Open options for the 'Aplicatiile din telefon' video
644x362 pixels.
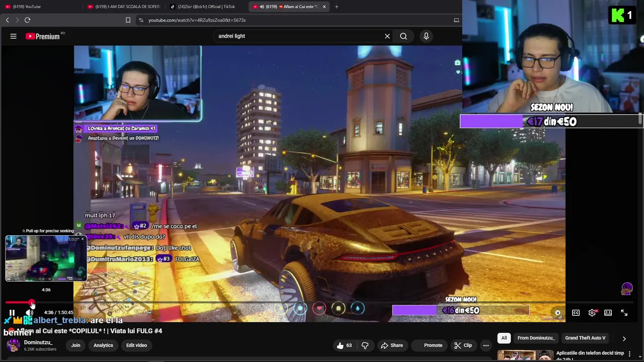pyautogui.click(x=629, y=354)
